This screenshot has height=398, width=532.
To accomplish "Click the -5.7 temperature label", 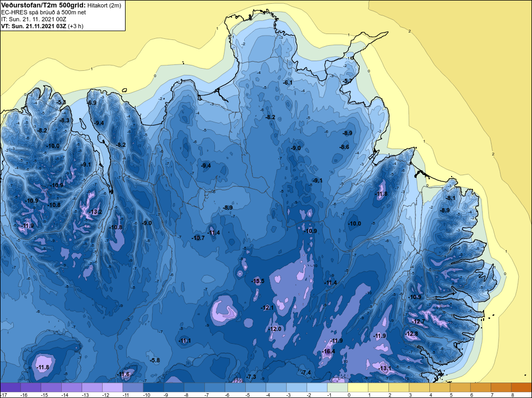I will point(347,81).
